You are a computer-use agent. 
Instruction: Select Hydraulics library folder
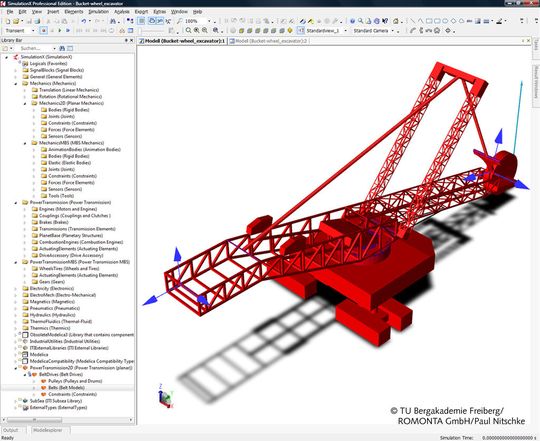click(51, 315)
